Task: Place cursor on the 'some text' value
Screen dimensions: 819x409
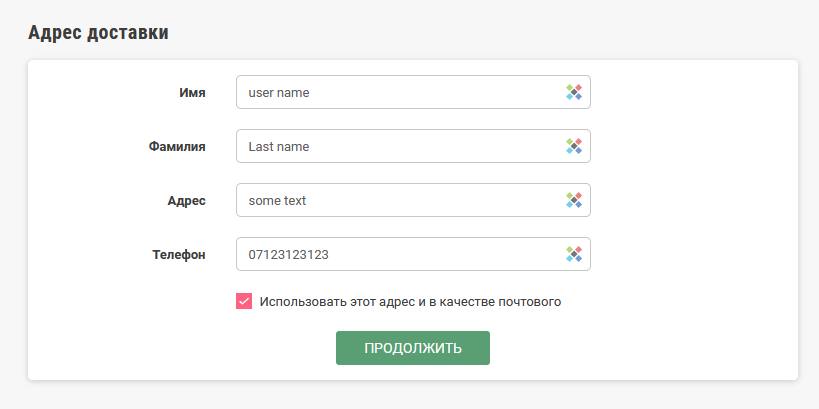Action: 277,200
